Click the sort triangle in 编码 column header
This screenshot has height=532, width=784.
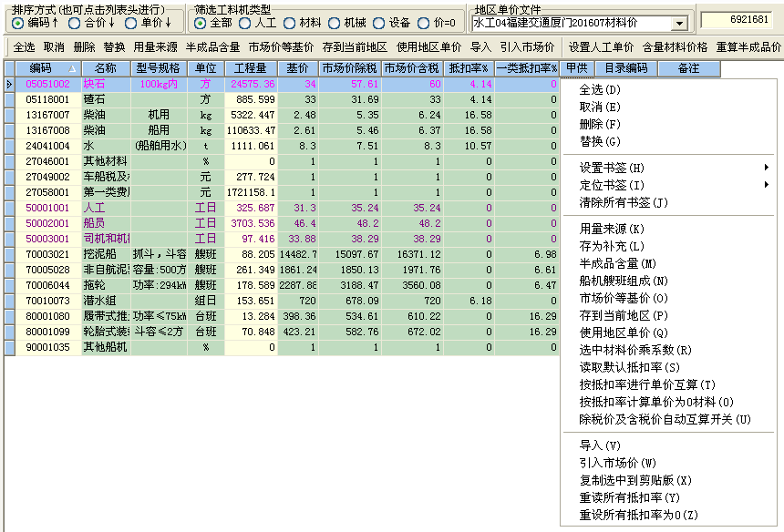click(x=72, y=68)
